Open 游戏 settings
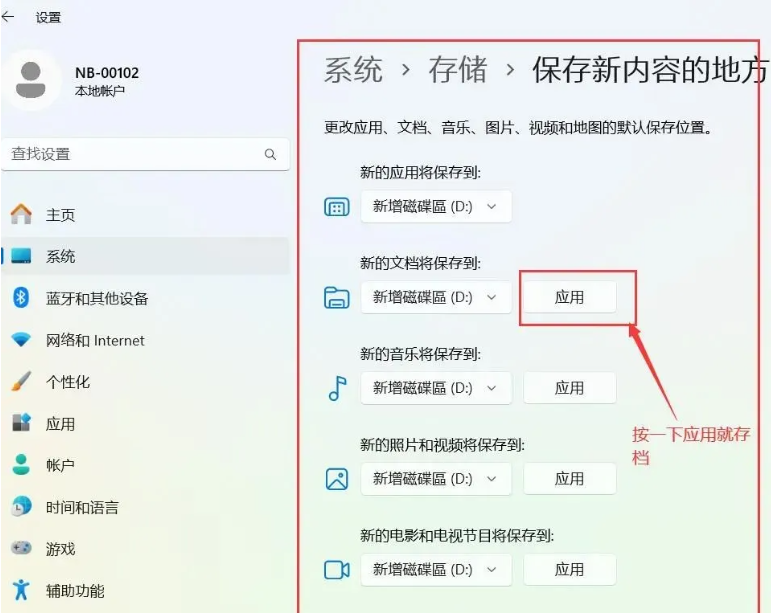Image resolution: width=771 pixels, height=613 pixels. click(146, 549)
